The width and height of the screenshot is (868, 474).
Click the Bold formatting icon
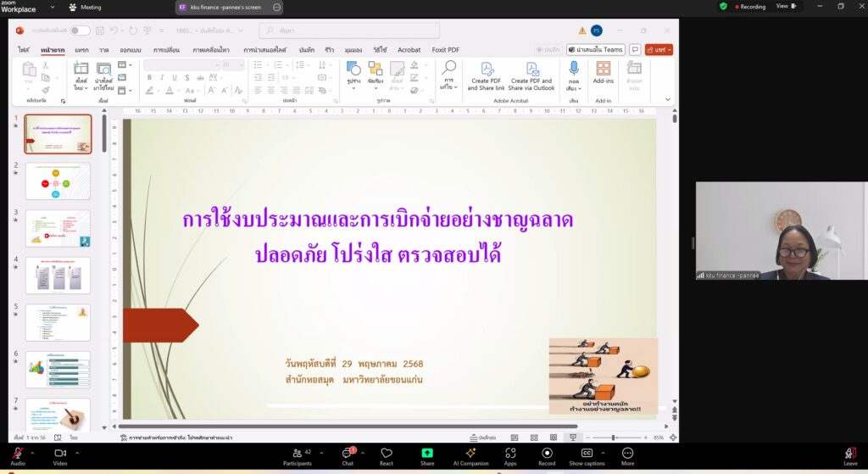[149, 77]
